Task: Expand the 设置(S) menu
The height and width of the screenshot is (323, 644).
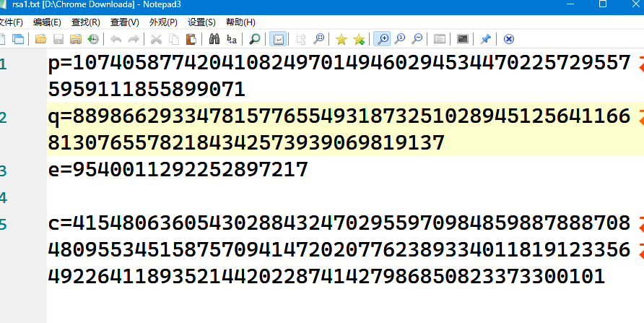Action: coord(201,22)
